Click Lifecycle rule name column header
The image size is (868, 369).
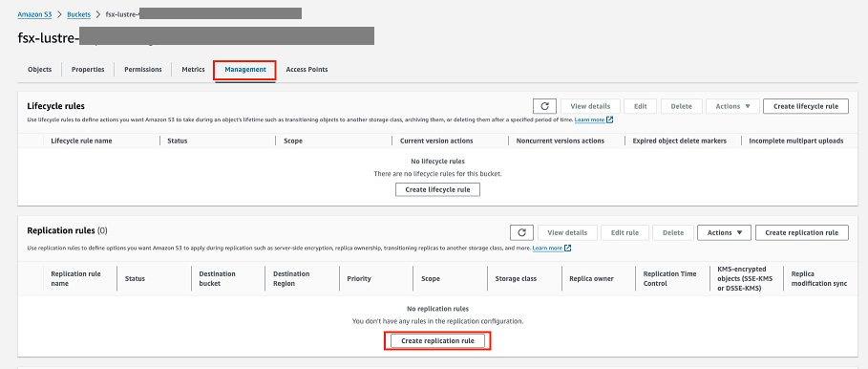tap(81, 141)
